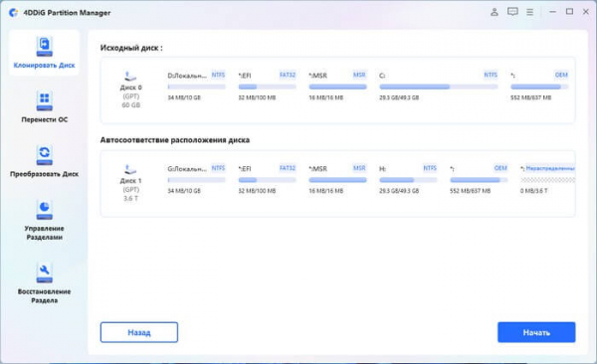Click the Назад button
597x364 pixels.
139,332
